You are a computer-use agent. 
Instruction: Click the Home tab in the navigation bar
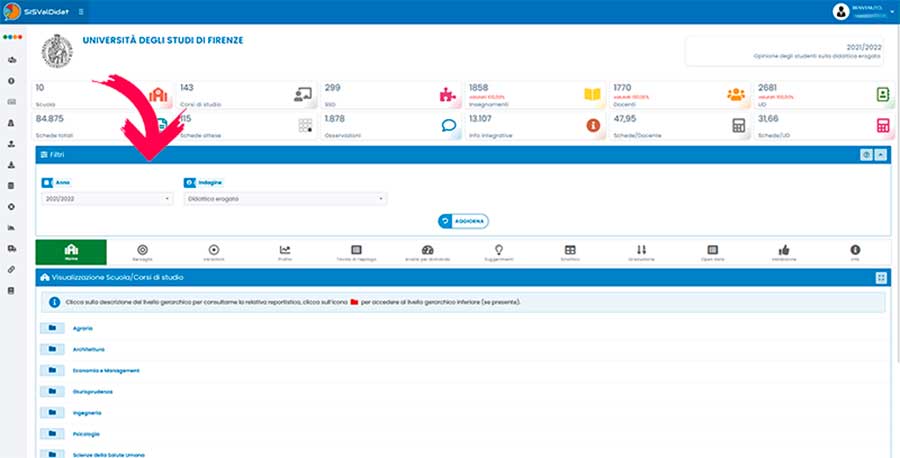(x=70, y=252)
